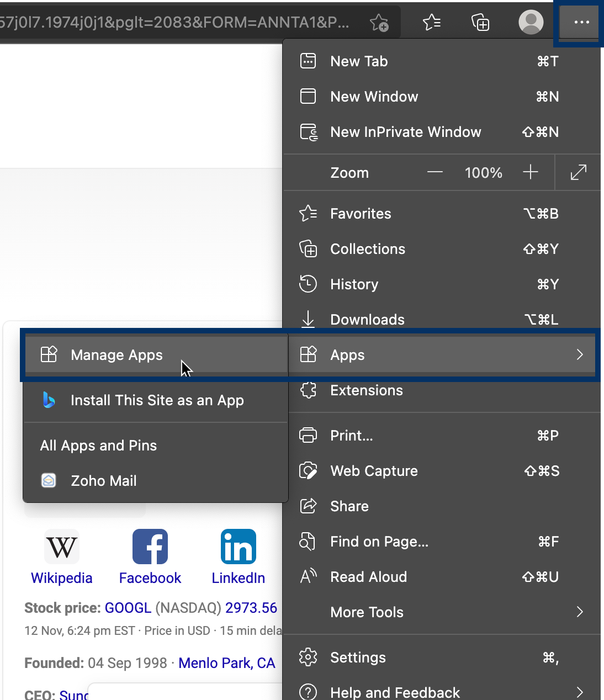This screenshot has height=700, width=604.
Task: Click the Share arrow icon
Action: [x=308, y=505]
